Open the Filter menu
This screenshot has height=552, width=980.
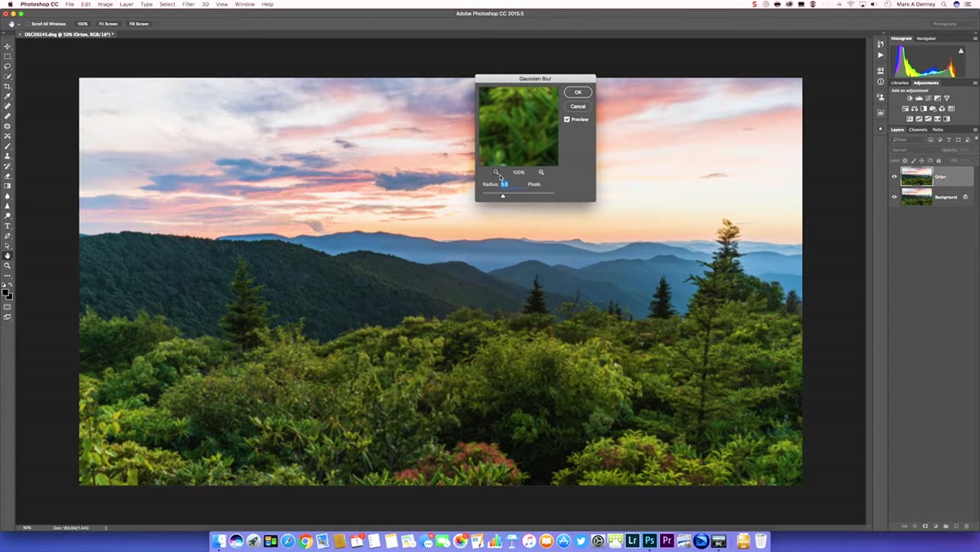coord(189,4)
